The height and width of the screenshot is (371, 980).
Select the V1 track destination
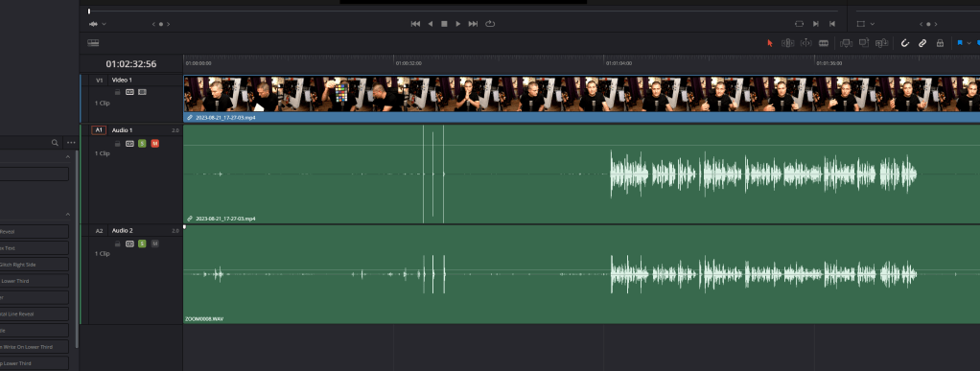point(100,80)
